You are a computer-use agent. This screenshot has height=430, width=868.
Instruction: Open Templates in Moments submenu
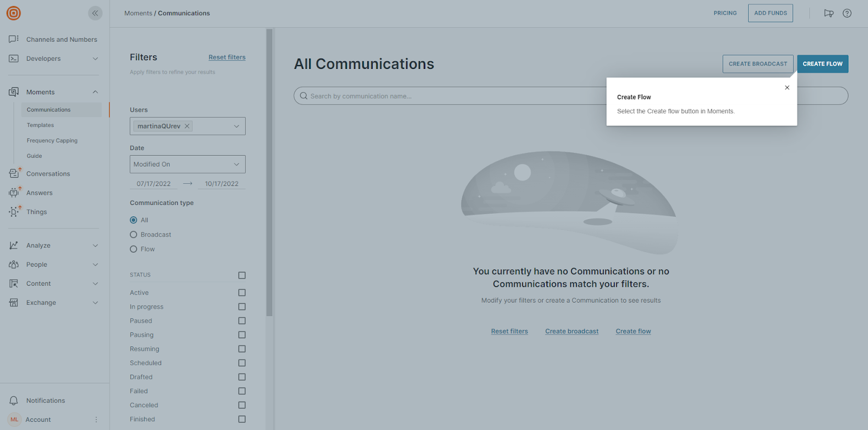pyautogui.click(x=40, y=125)
